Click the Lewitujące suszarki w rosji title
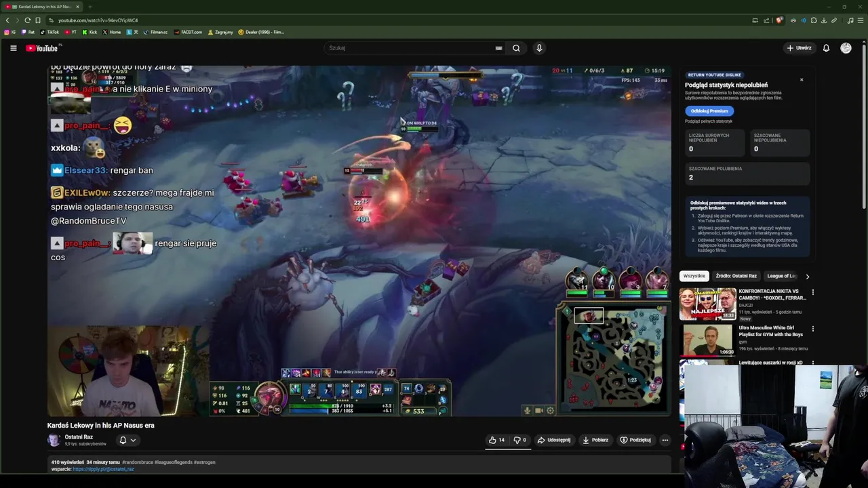 click(x=770, y=363)
